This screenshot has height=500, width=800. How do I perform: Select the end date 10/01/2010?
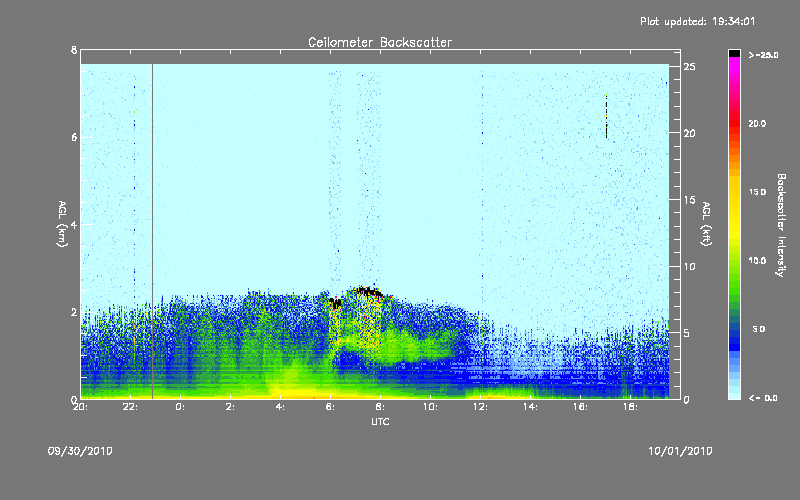(680, 451)
